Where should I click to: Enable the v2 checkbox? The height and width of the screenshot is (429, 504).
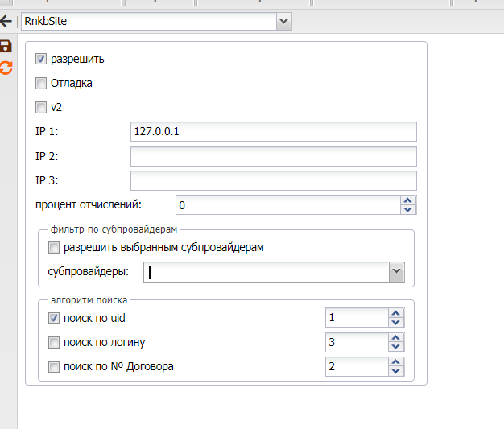pos(41,107)
